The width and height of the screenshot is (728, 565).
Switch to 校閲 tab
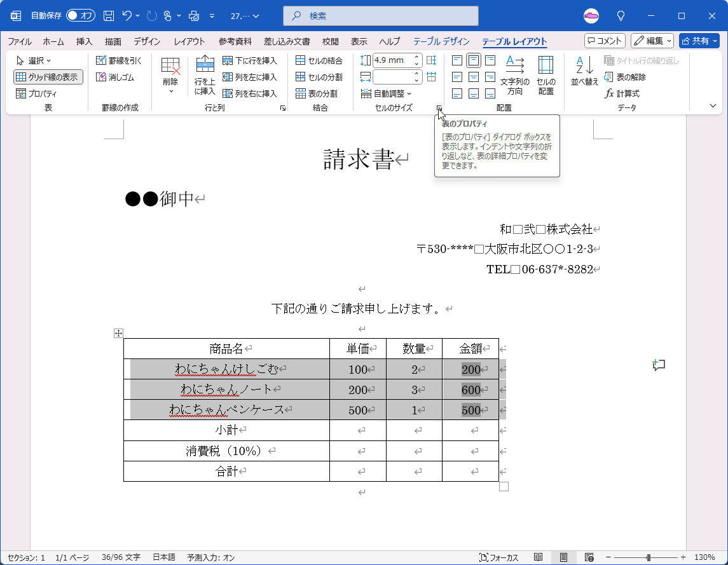click(331, 41)
